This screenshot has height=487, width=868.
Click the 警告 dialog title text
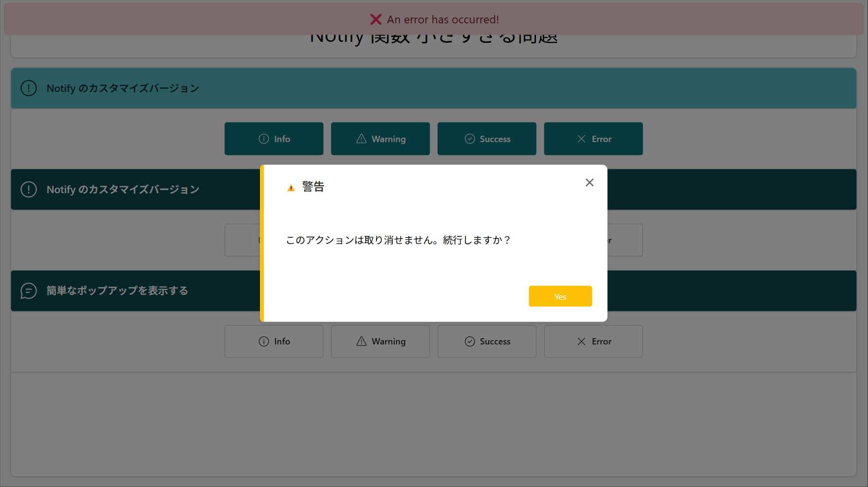pos(313,186)
